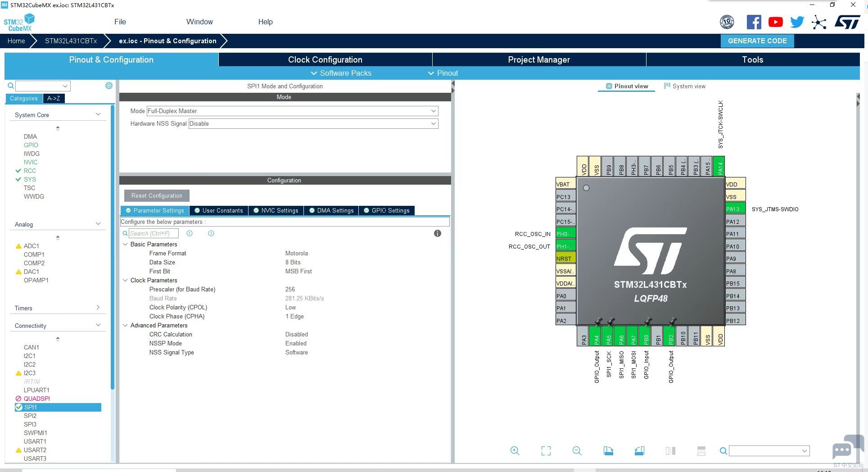Open the NVIC Settings tab
This screenshot has height=472, width=868.
276,210
